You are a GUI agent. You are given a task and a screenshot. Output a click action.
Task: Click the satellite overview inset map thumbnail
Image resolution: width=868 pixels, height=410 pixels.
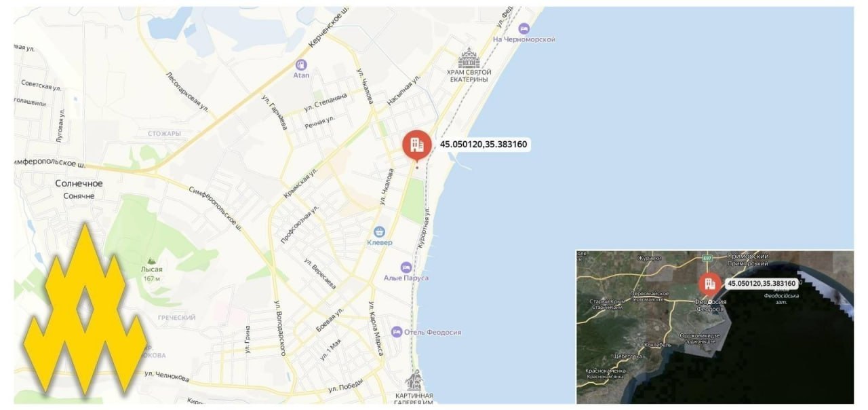tap(715, 327)
